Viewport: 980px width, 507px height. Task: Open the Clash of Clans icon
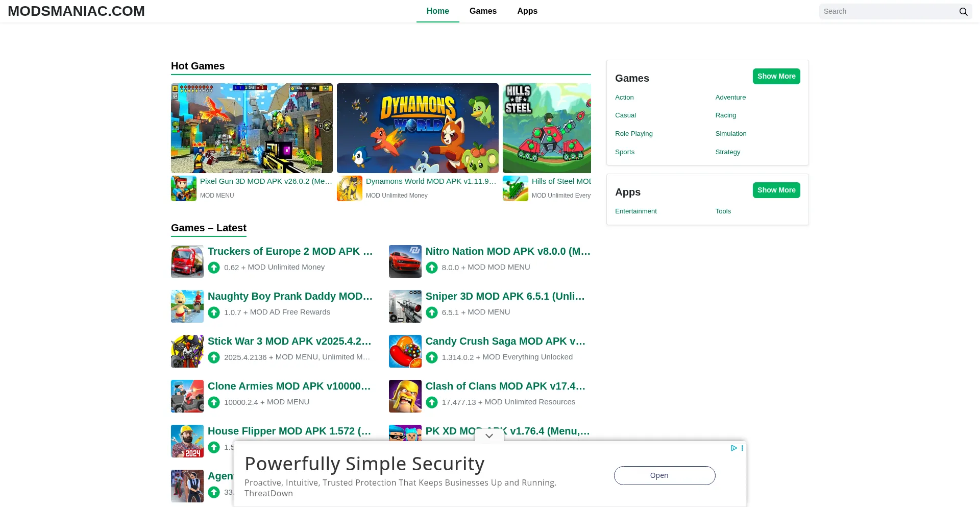coord(405,396)
